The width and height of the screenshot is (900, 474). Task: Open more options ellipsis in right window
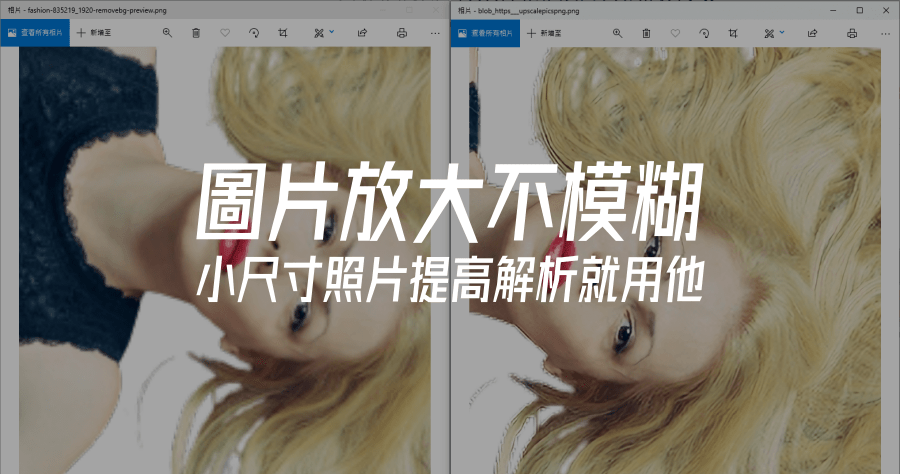click(x=885, y=34)
